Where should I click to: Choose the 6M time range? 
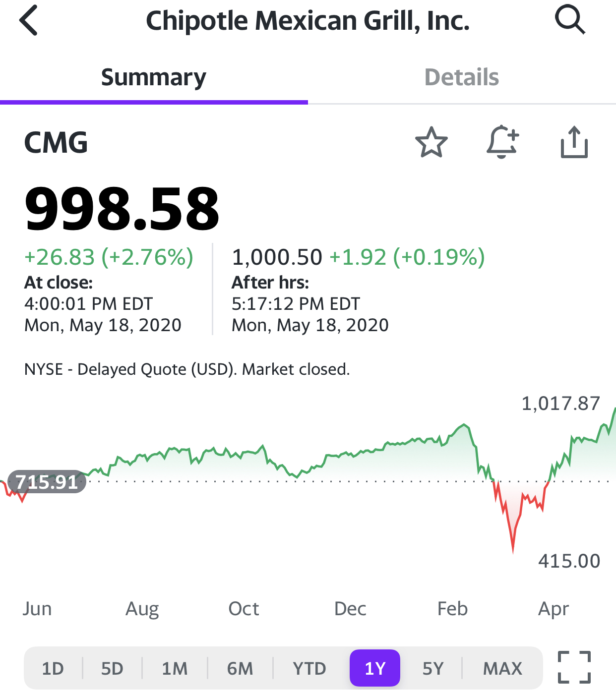click(x=240, y=668)
